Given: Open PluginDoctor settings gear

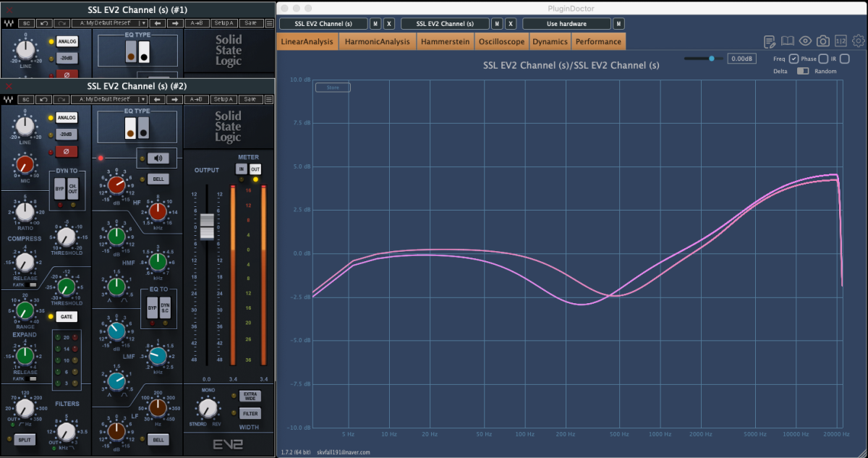Looking at the screenshot, I should (x=859, y=41).
